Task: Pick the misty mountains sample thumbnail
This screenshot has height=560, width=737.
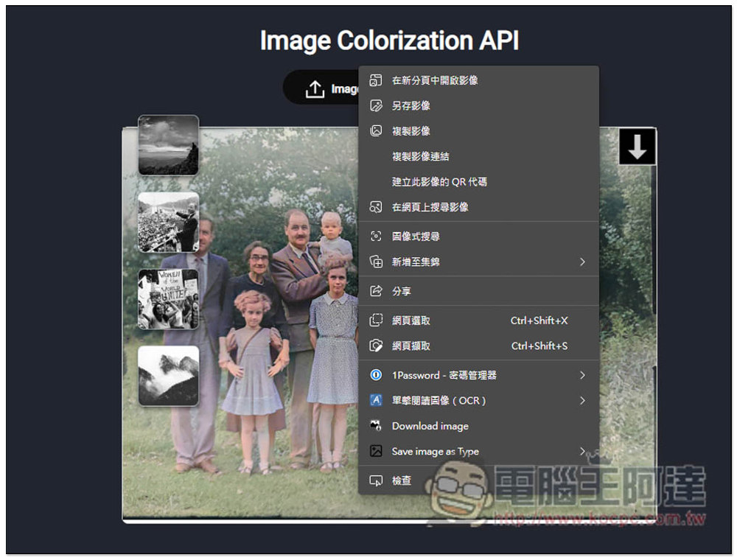Action: [168, 375]
